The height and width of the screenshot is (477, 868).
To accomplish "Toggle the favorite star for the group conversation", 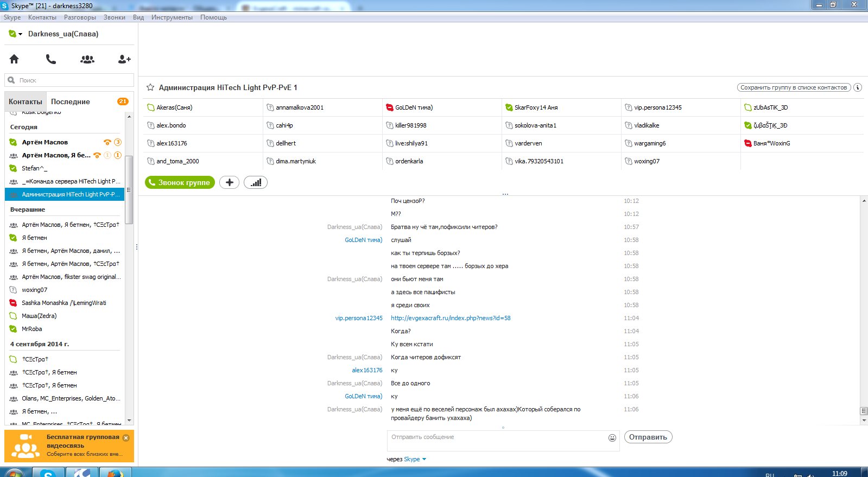I will point(150,87).
